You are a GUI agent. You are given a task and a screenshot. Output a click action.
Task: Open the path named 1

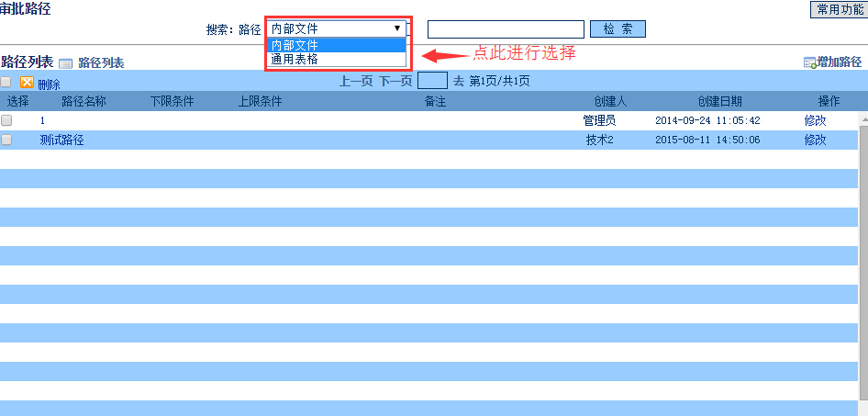pyautogui.click(x=42, y=120)
